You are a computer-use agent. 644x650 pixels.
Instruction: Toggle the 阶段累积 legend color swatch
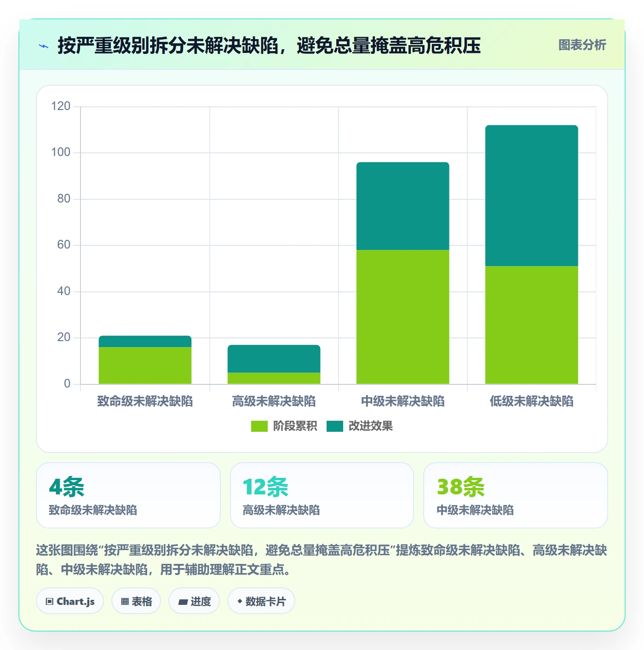259,426
